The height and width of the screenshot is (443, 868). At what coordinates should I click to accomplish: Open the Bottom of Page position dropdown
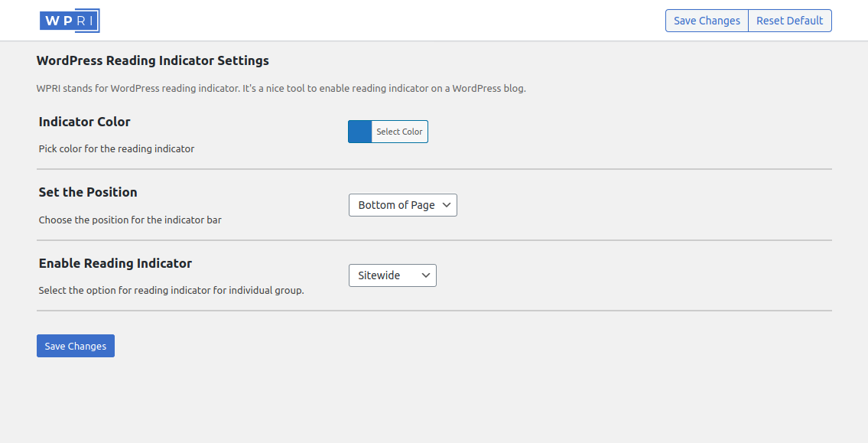click(x=403, y=205)
